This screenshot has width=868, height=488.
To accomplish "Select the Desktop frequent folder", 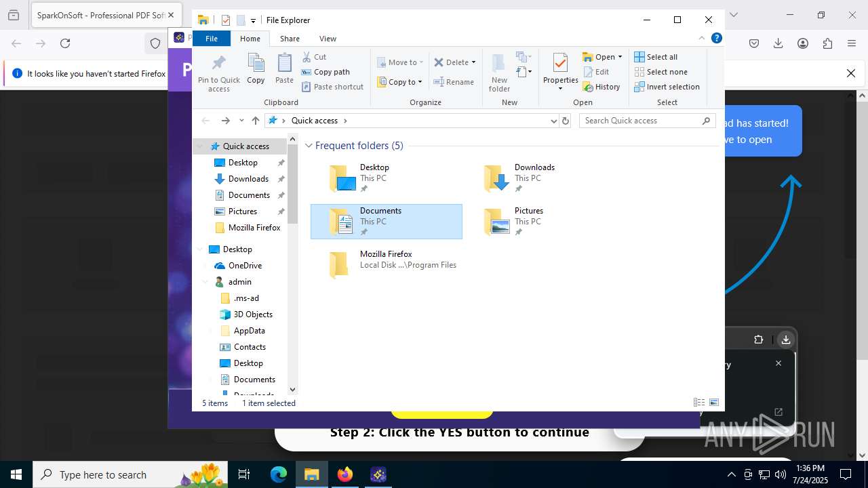I will pos(387,178).
